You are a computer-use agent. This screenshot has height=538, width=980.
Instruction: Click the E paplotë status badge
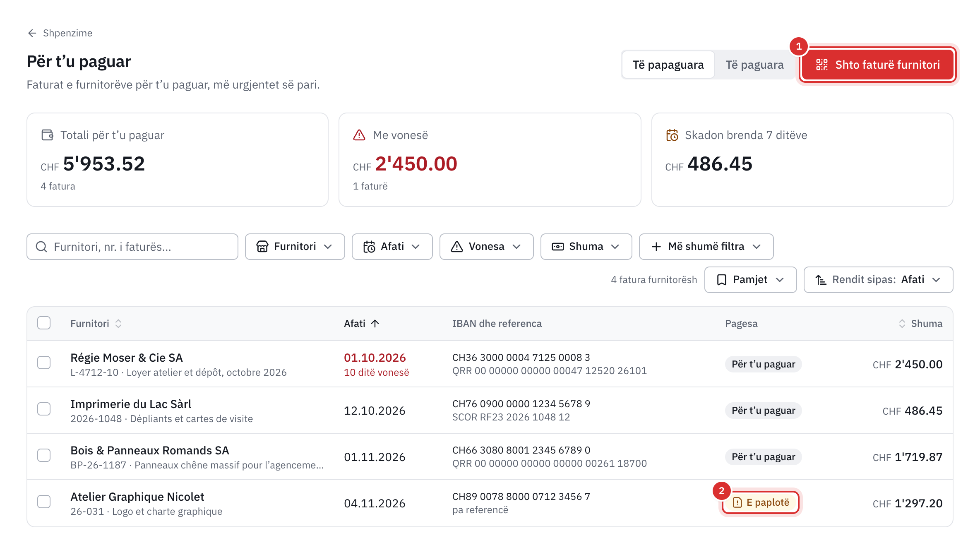[761, 502]
